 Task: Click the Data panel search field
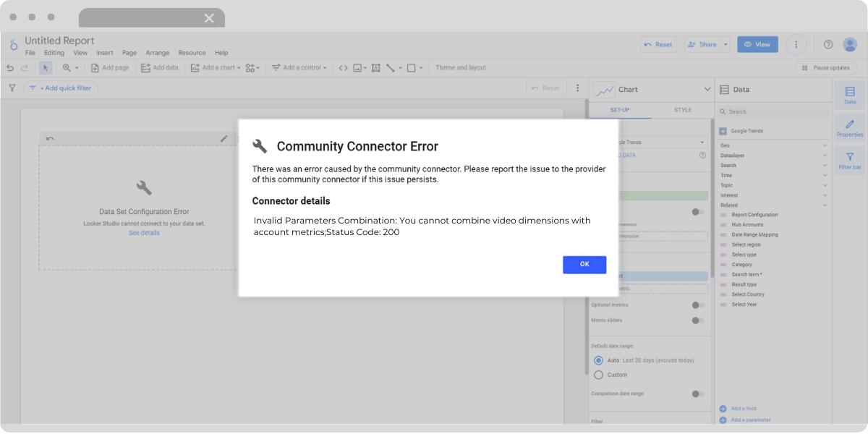point(773,112)
